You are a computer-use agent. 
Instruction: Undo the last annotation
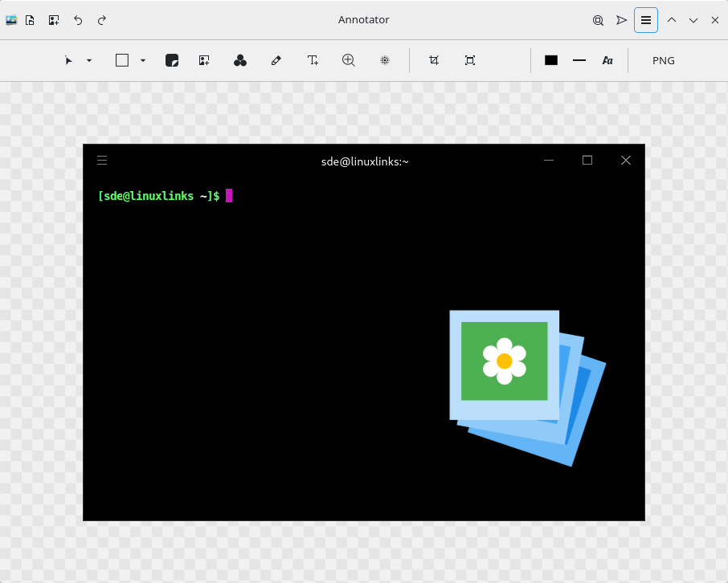coord(78,20)
